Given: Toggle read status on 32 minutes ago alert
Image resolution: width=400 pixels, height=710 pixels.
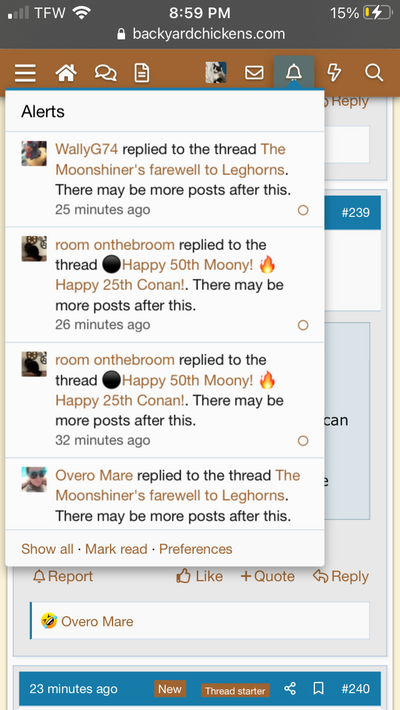Looking at the screenshot, I should point(303,441).
